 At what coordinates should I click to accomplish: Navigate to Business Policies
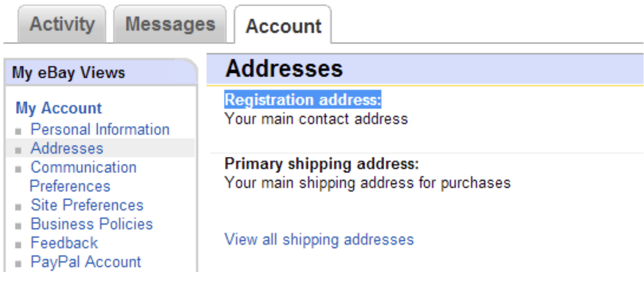(91, 224)
